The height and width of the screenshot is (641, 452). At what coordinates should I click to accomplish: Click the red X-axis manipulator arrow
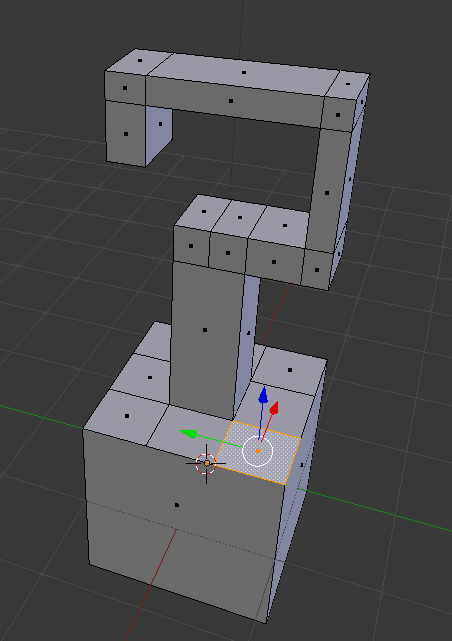point(274,407)
